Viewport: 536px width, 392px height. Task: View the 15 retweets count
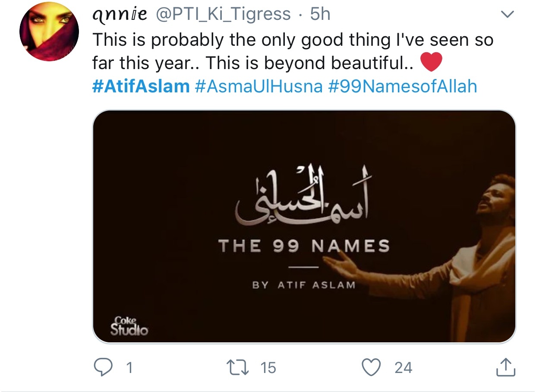[268, 368]
